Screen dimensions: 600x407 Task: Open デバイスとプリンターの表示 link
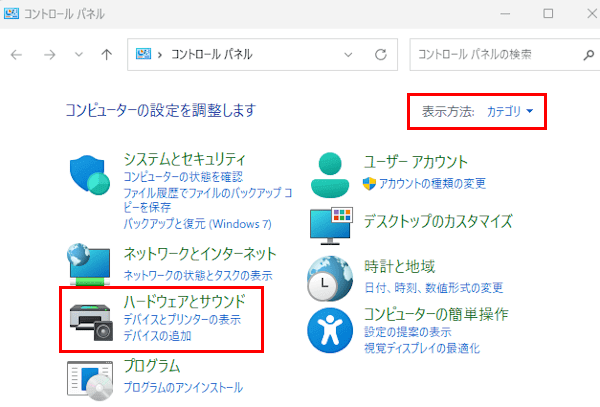pyautogui.click(x=181, y=319)
